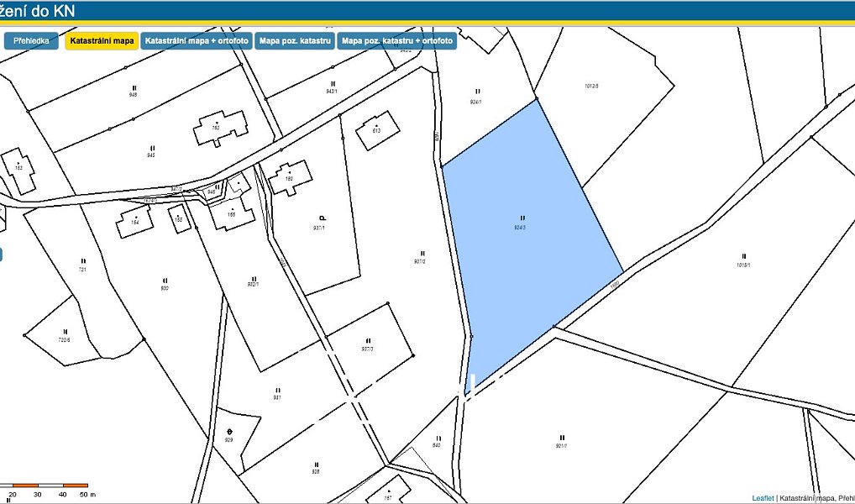Click parcel label 943/1
The image size is (855, 504).
click(331, 92)
